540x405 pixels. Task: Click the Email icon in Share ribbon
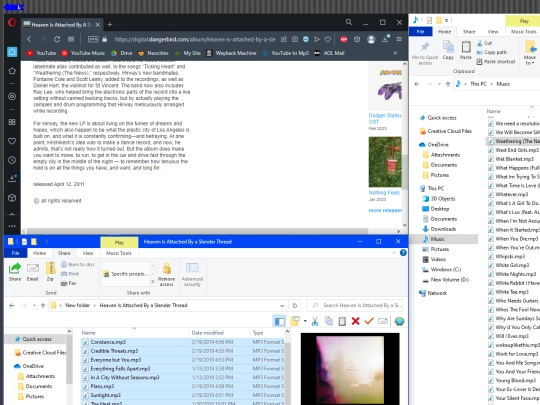click(33, 272)
